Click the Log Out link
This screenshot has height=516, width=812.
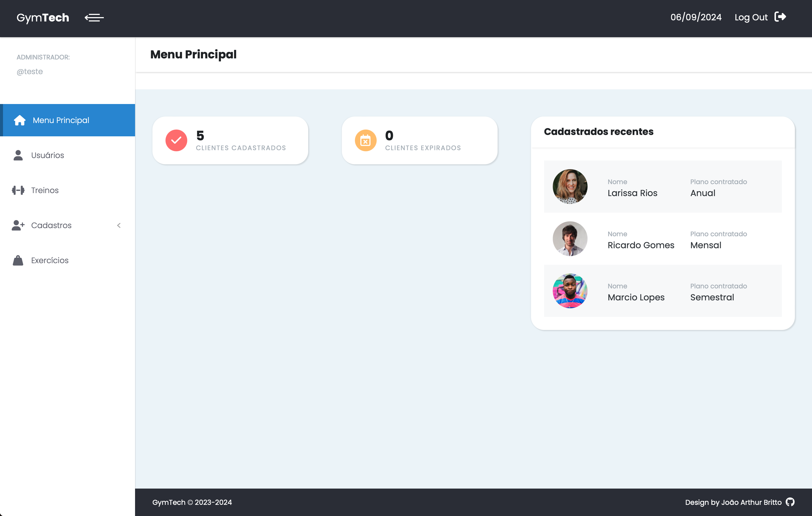[751, 18]
